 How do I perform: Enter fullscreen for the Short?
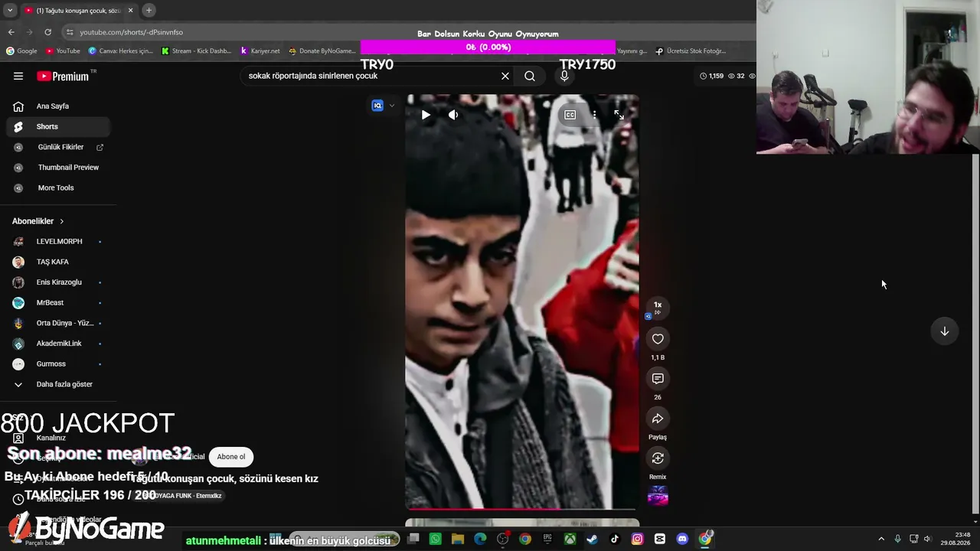click(619, 115)
